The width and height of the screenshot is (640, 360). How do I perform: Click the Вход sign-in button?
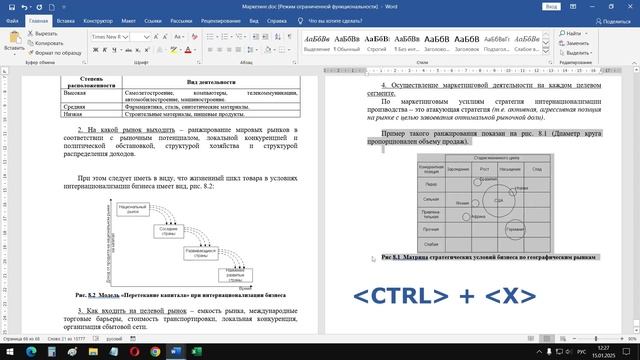coord(551,7)
